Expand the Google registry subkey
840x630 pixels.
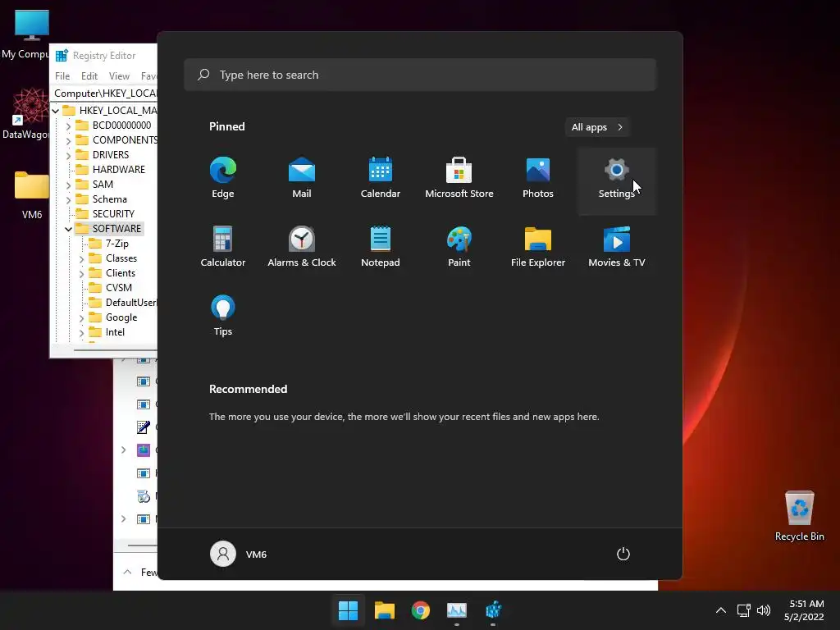coord(81,317)
